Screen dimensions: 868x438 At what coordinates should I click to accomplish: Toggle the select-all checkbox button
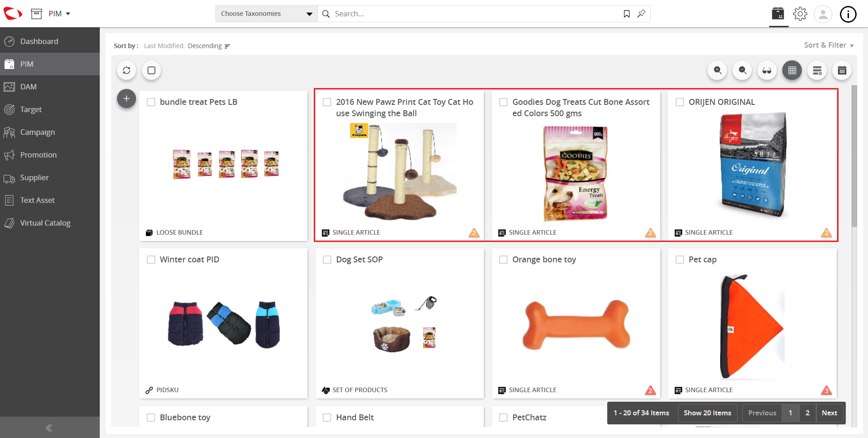151,70
